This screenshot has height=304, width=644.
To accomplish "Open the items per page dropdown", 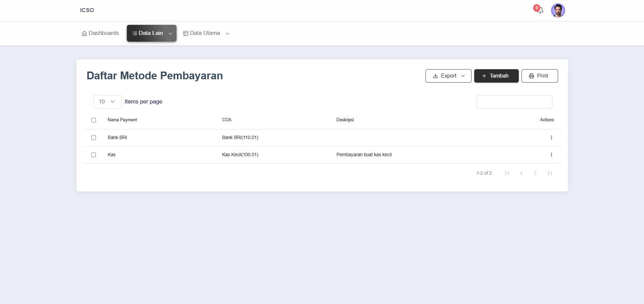I will 107,102.
